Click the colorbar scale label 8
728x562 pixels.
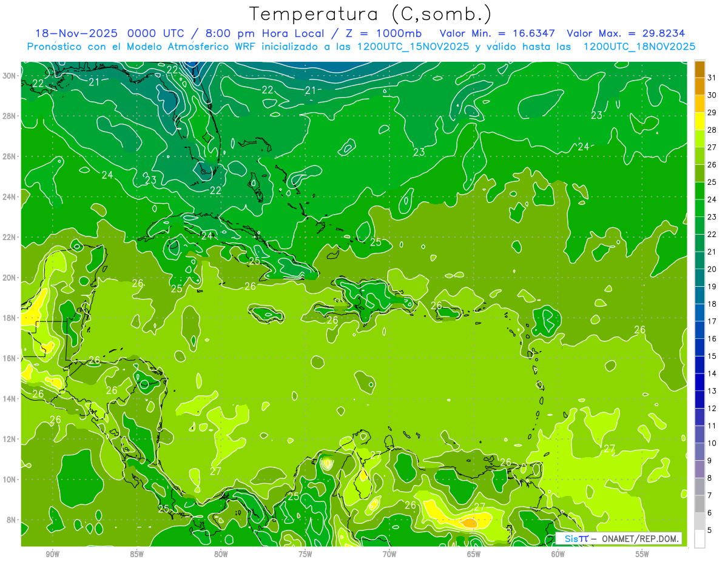click(710, 478)
